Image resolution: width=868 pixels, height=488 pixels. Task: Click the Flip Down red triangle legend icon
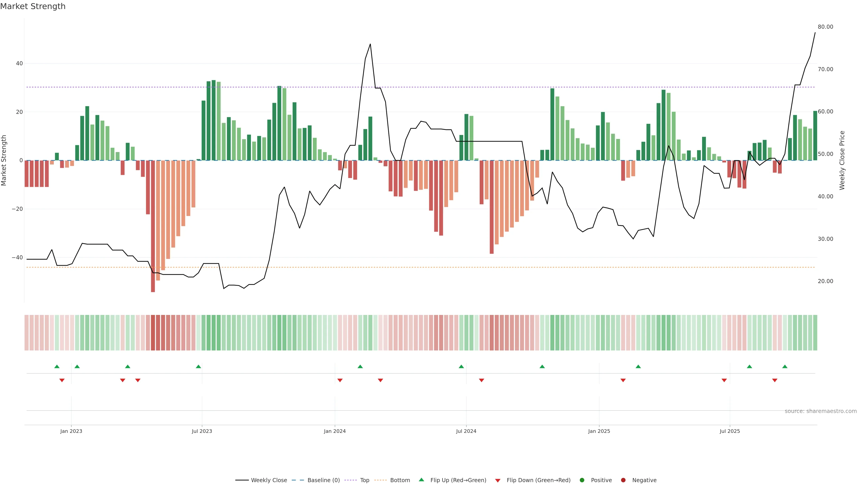[x=498, y=480]
